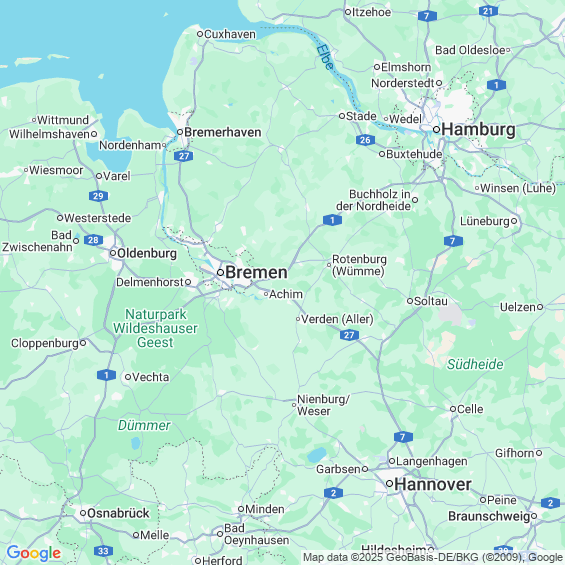This screenshot has height=565, width=565.
Task: Click the Bremen city marker
Action: pos(221,272)
